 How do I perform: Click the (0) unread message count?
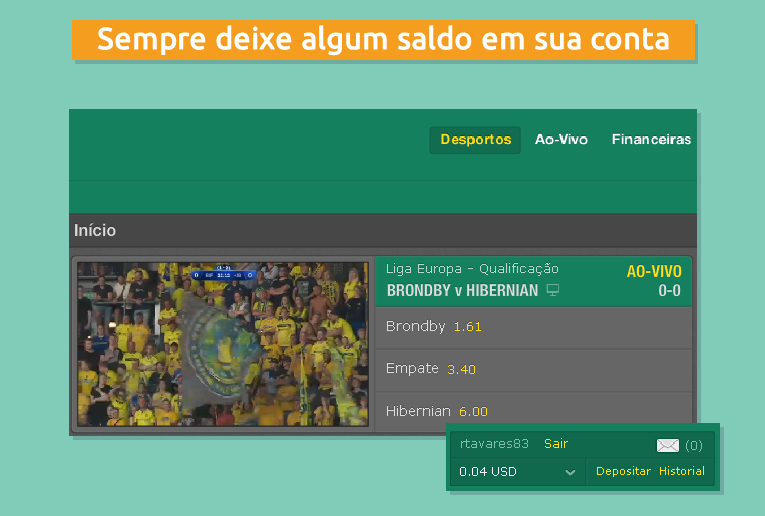pos(693,445)
